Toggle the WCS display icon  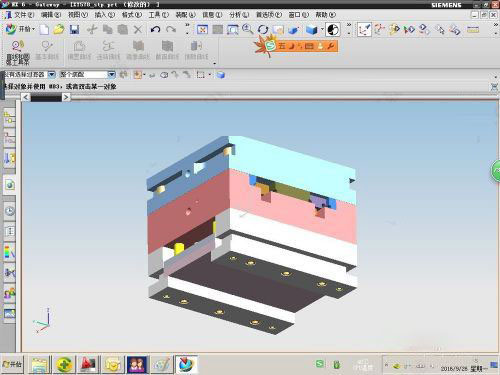click(364, 30)
